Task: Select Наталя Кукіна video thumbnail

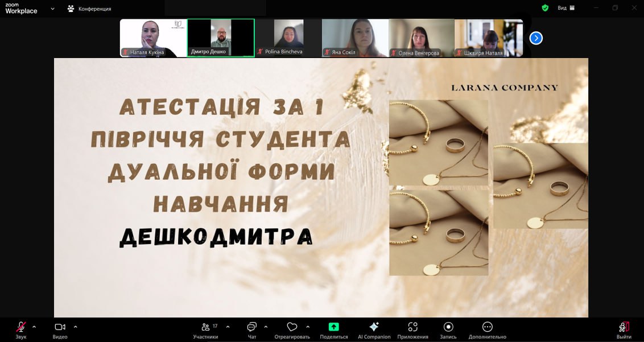Action: coord(153,38)
